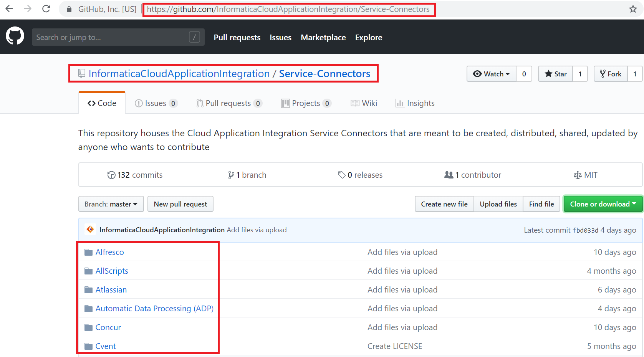Click the Find file button
This screenshot has height=357, width=644.
541,204
